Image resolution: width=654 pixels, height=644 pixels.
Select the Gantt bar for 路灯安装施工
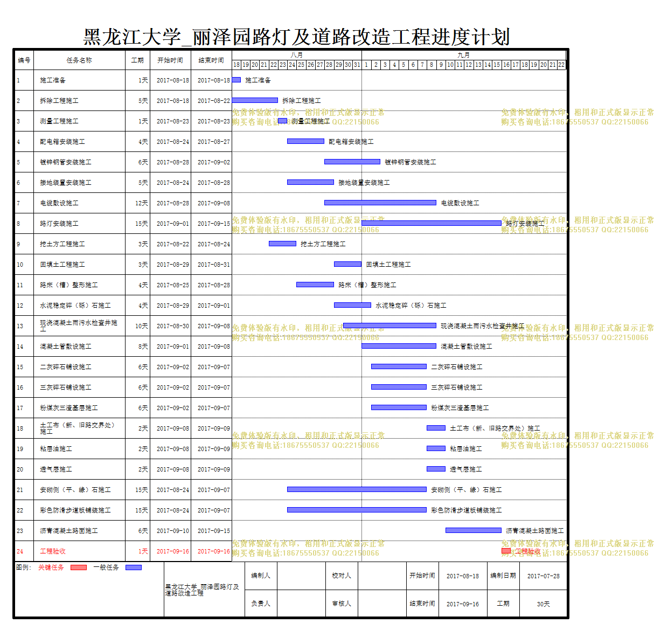(432, 224)
